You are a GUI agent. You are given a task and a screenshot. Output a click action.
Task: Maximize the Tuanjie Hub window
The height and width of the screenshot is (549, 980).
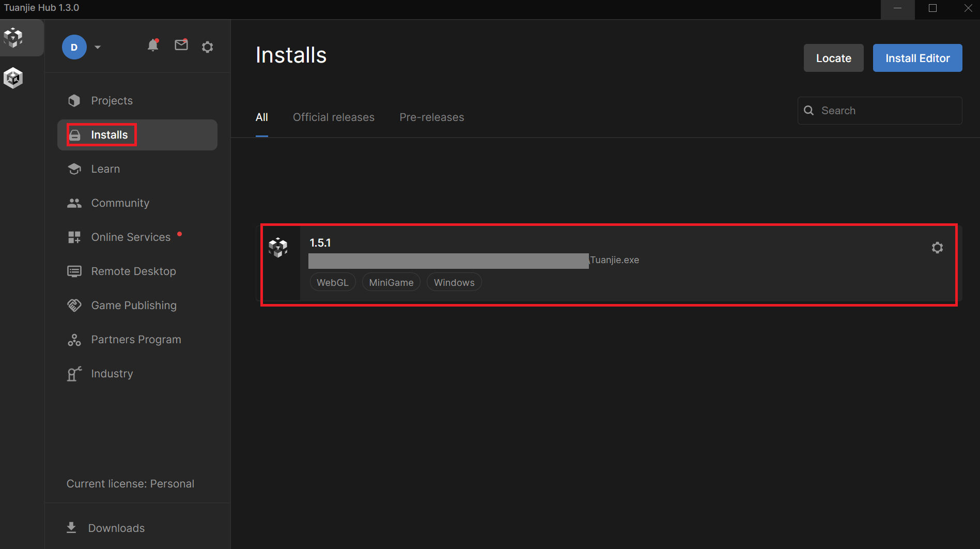pos(932,8)
